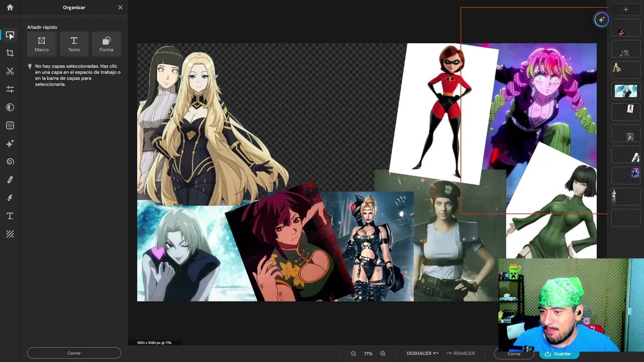Open the Cutout scissors tool
Screen dimensions: 644x362
tap(10, 71)
